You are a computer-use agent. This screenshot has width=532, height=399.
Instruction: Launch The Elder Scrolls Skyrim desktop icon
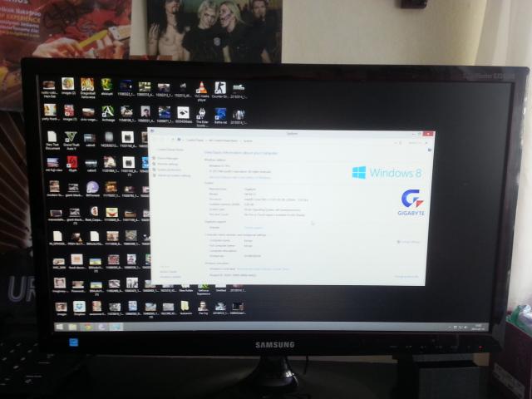[201, 114]
